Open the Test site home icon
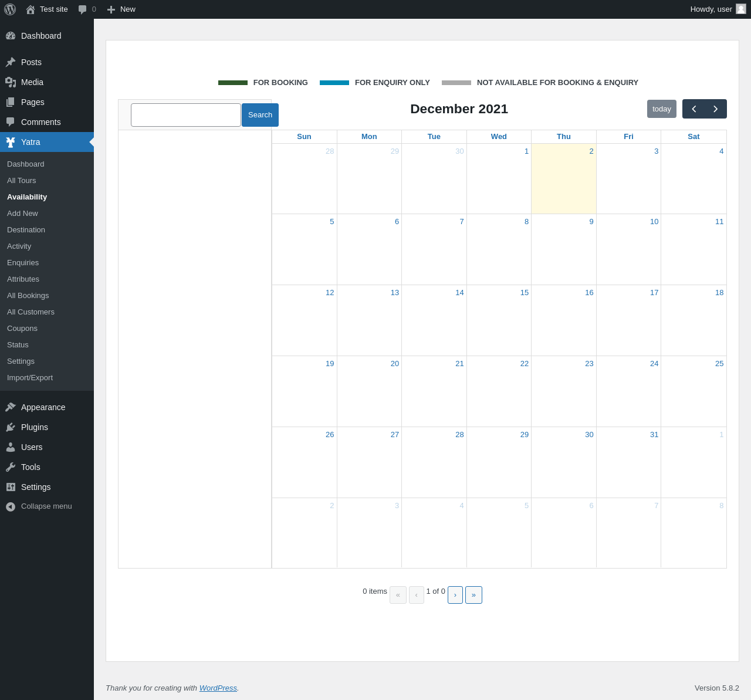Image resolution: width=751 pixels, height=700 pixels. coord(31,9)
